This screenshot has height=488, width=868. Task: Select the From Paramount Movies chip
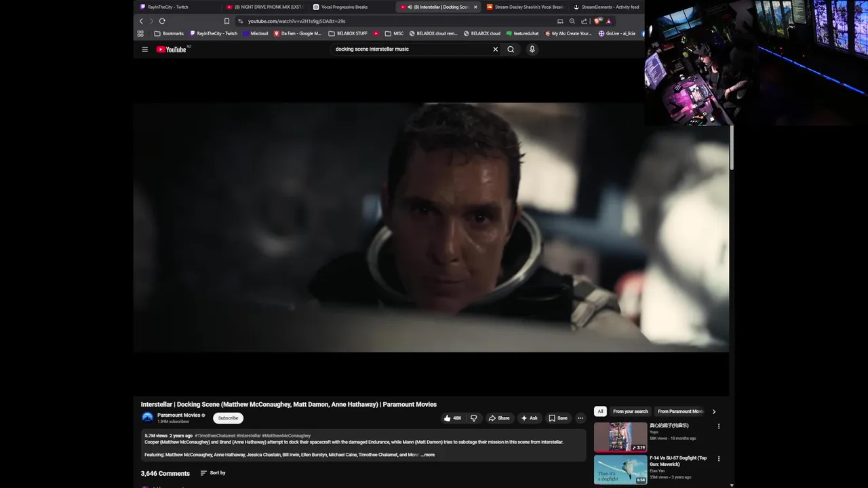click(x=680, y=411)
